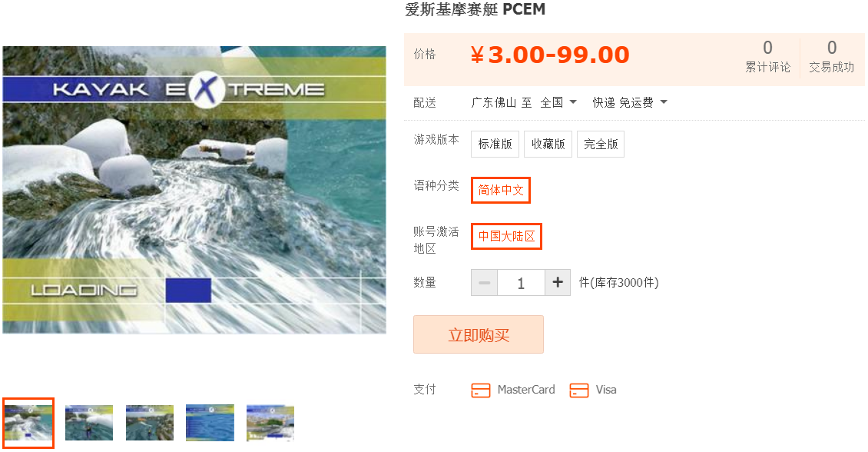Select the third gameplay thumbnail

(150, 424)
